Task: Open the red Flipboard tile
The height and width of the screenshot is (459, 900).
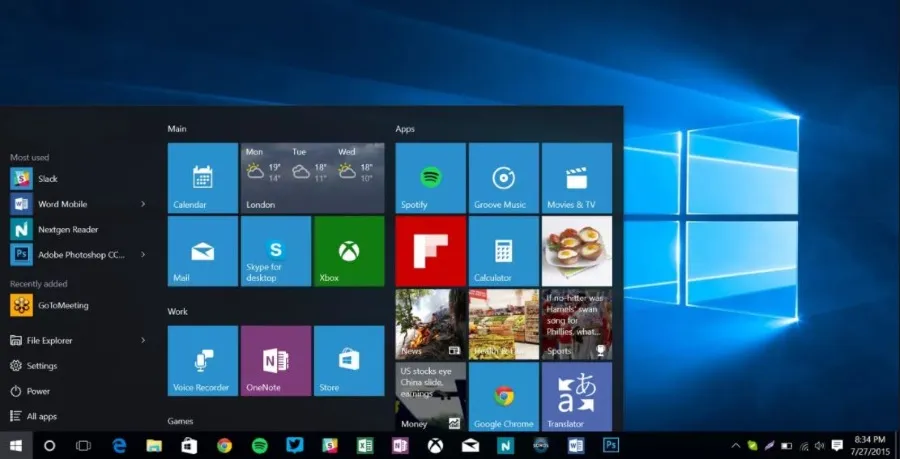Action: pyautogui.click(x=430, y=251)
